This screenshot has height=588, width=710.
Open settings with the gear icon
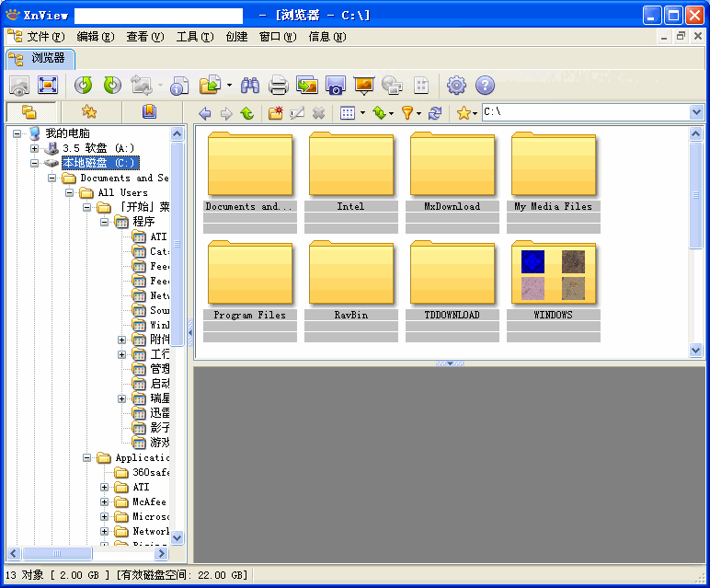456,86
